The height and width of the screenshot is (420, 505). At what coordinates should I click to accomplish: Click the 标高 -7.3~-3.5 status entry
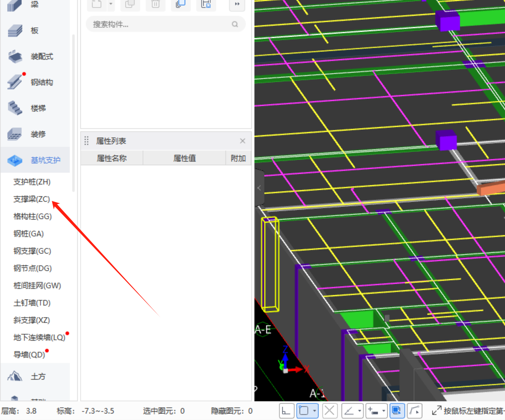pyautogui.click(x=86, y=411)
